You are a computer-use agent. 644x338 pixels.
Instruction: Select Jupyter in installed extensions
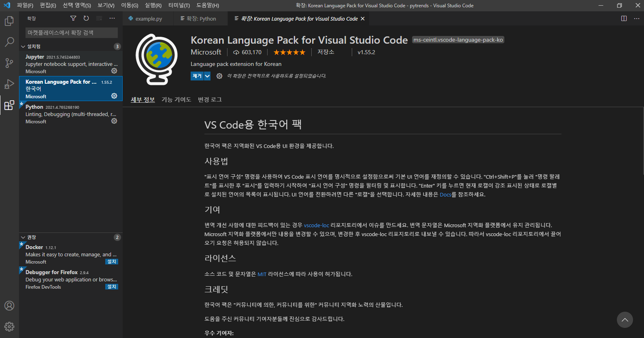coord(70,63)
